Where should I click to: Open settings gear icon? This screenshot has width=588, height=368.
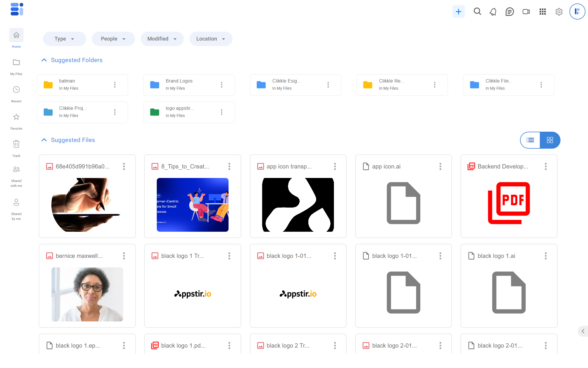559,12
